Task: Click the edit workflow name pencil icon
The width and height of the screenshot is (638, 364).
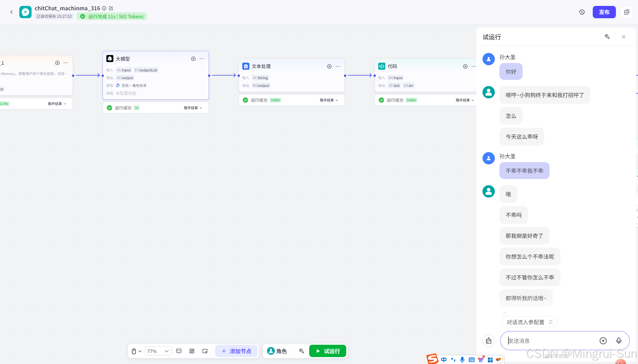Action: pos(111,8)
